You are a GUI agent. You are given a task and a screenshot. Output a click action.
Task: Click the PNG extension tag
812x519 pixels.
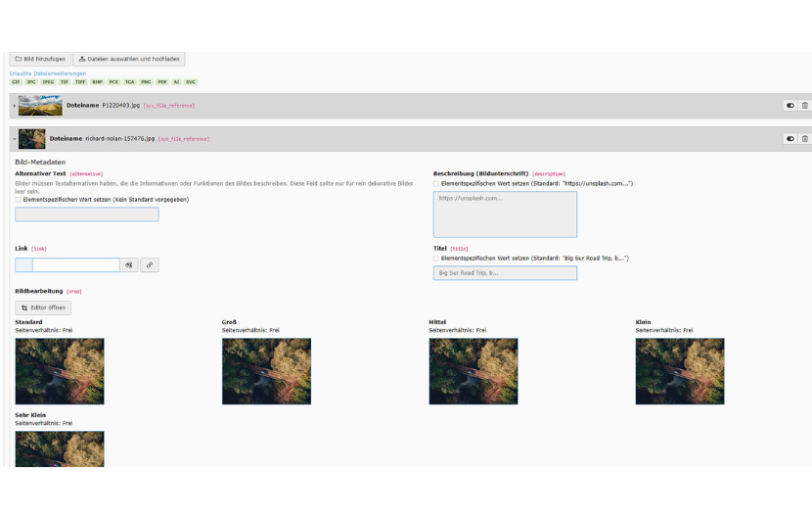click(x=146, y=82)
